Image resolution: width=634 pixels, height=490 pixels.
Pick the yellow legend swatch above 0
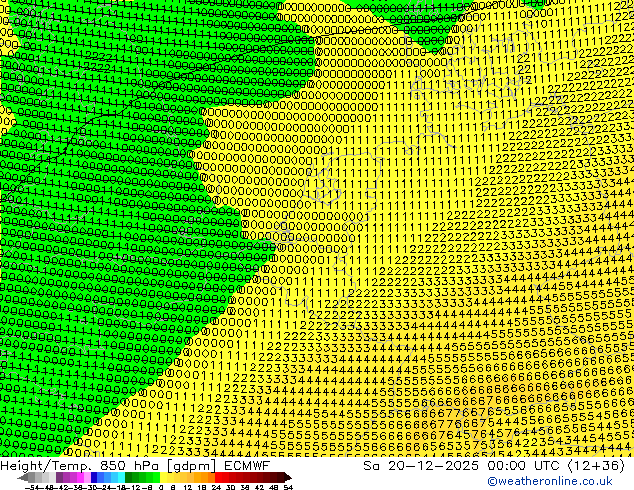tap(163, 477)
